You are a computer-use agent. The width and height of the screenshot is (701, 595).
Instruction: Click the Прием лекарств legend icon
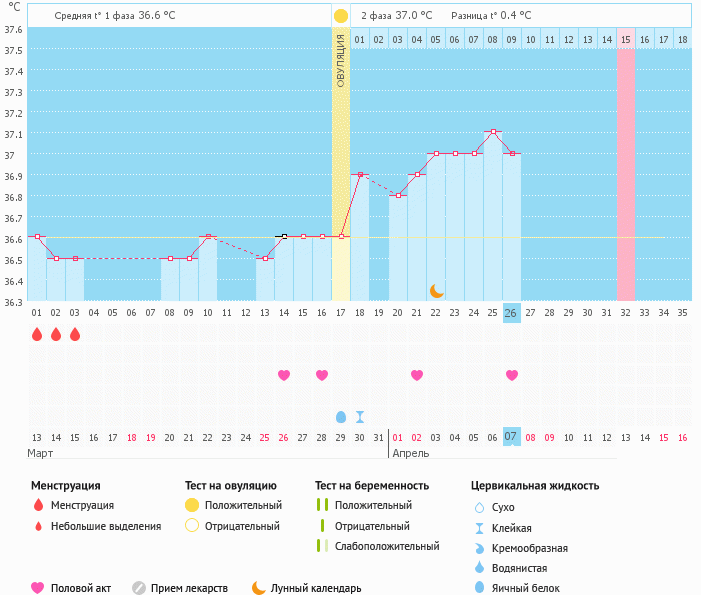point(139,588)
